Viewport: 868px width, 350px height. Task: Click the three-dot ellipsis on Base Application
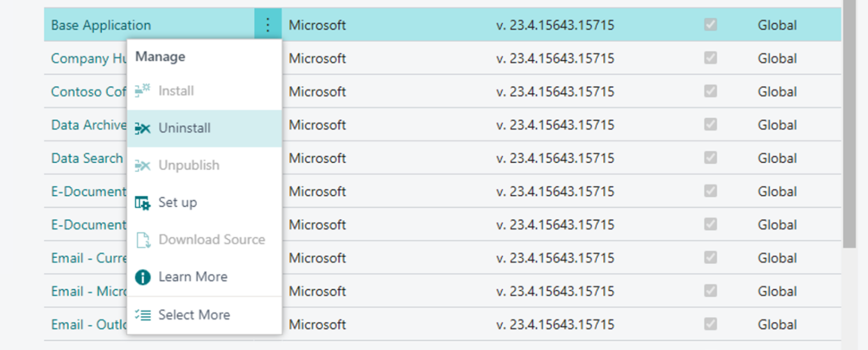267,25
